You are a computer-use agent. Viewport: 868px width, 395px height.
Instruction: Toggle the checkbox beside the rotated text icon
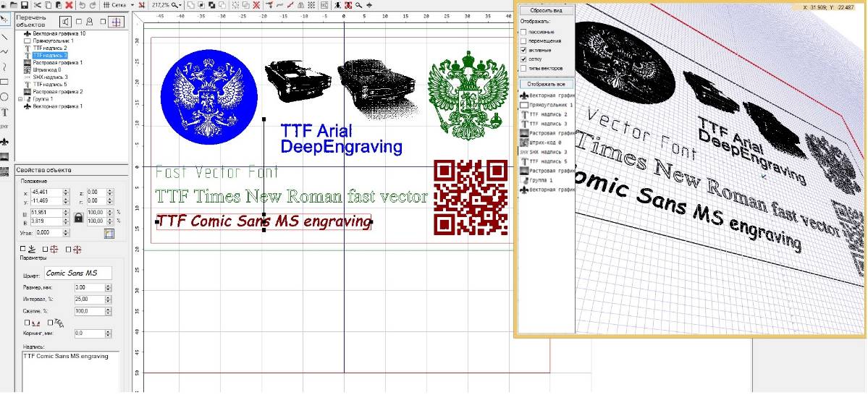51,322
